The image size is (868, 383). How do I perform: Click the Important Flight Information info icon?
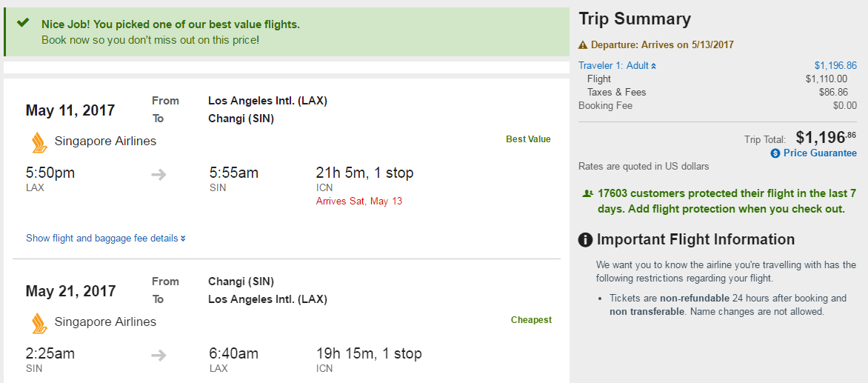click(x=586, y=239)
